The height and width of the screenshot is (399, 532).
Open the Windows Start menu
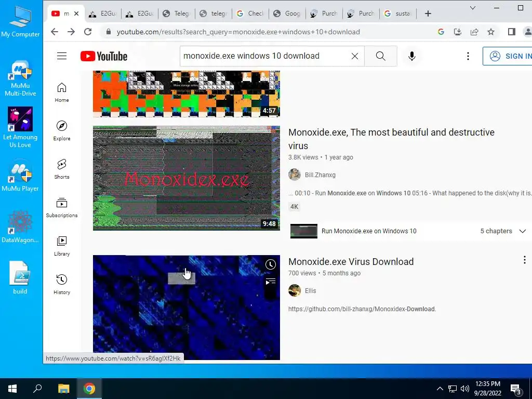(12, 389)
